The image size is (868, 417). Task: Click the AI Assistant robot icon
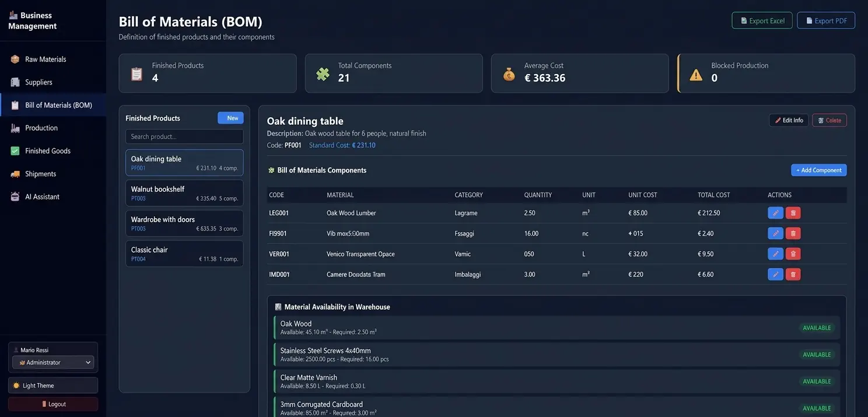tap(15, 197)
